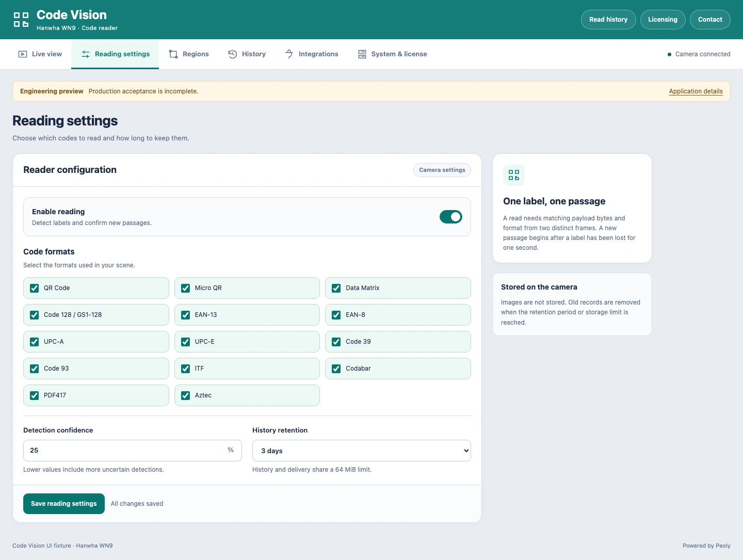The image size is (743, 560).
Task: Open Camera settings from Reader configuration
Action: click(x=442, y=170)
